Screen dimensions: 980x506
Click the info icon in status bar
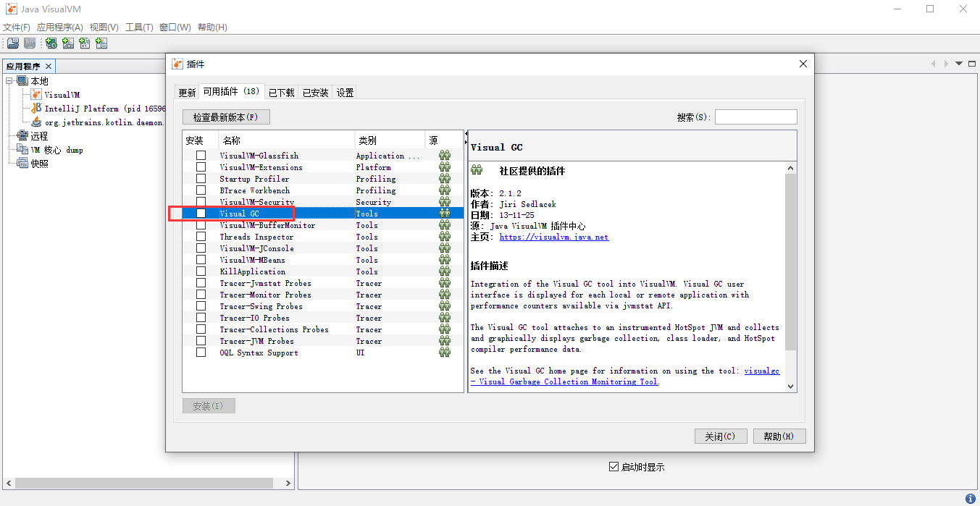pos(970,499)
